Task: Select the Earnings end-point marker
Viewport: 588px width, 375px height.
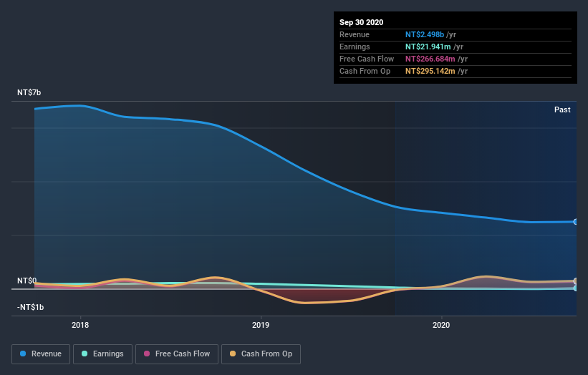Action: [576, 288]
